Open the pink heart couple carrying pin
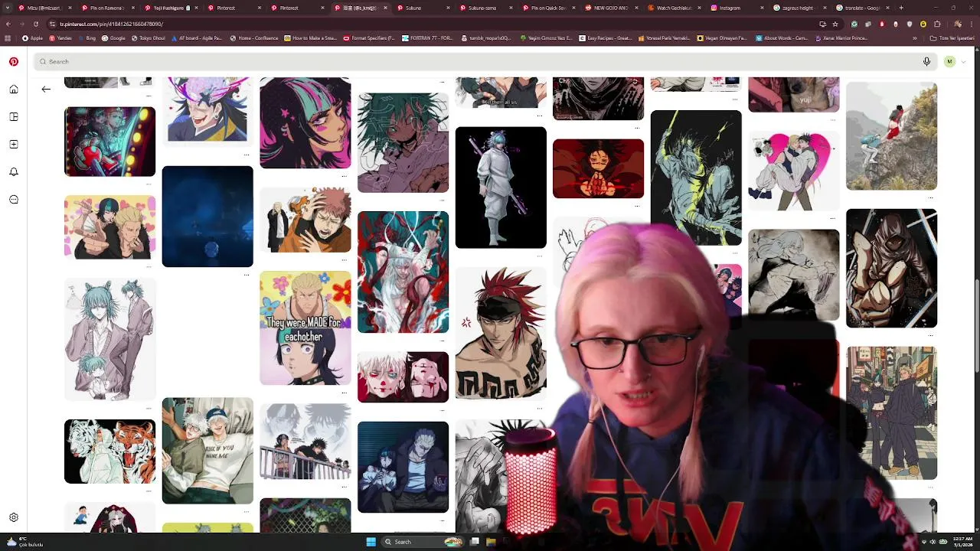 [x=793, y=170]
